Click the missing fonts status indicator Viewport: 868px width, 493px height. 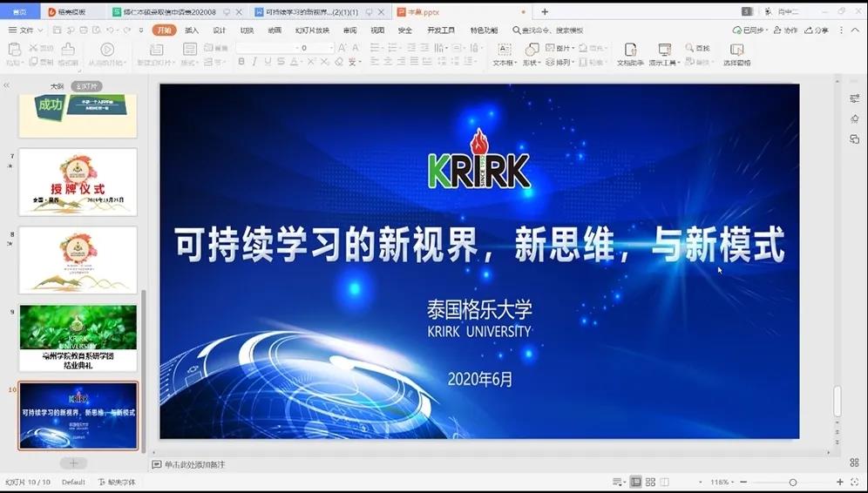coord(117,482)
